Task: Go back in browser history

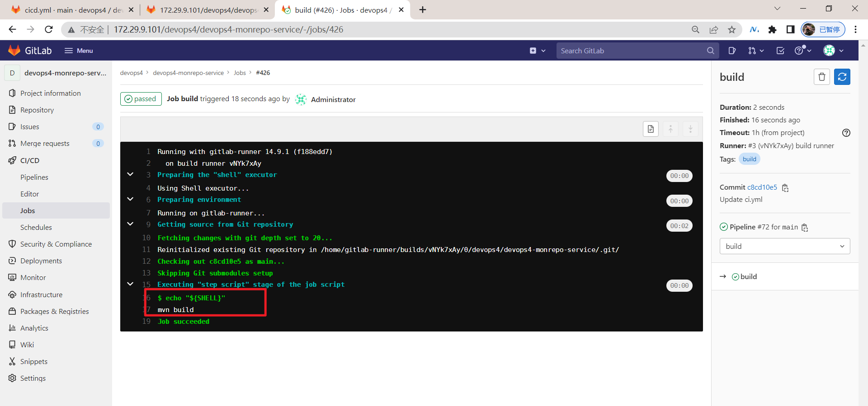Action: (12, 29)
